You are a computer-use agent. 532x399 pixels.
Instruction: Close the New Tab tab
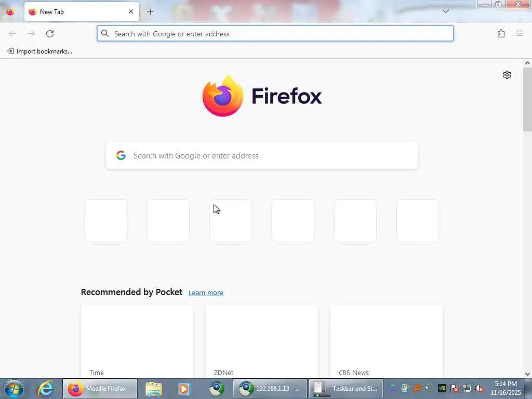point(130,11)
